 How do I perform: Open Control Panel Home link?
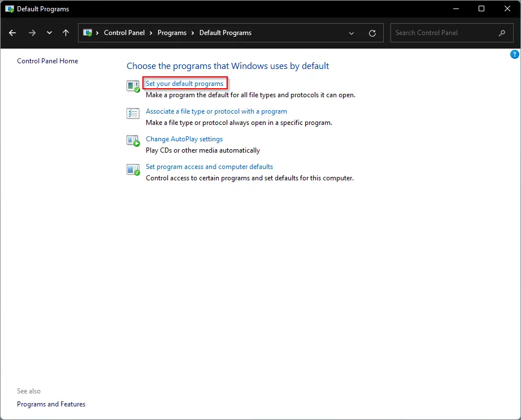click(47, 61)
